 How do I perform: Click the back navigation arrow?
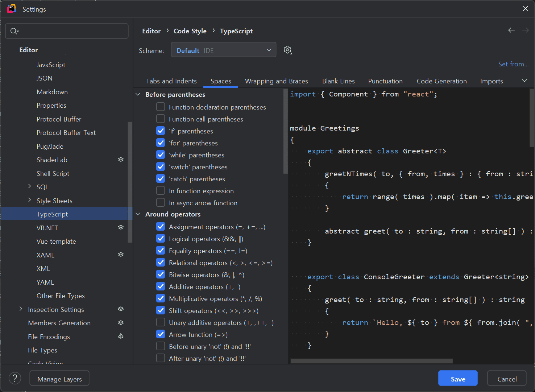511,30
